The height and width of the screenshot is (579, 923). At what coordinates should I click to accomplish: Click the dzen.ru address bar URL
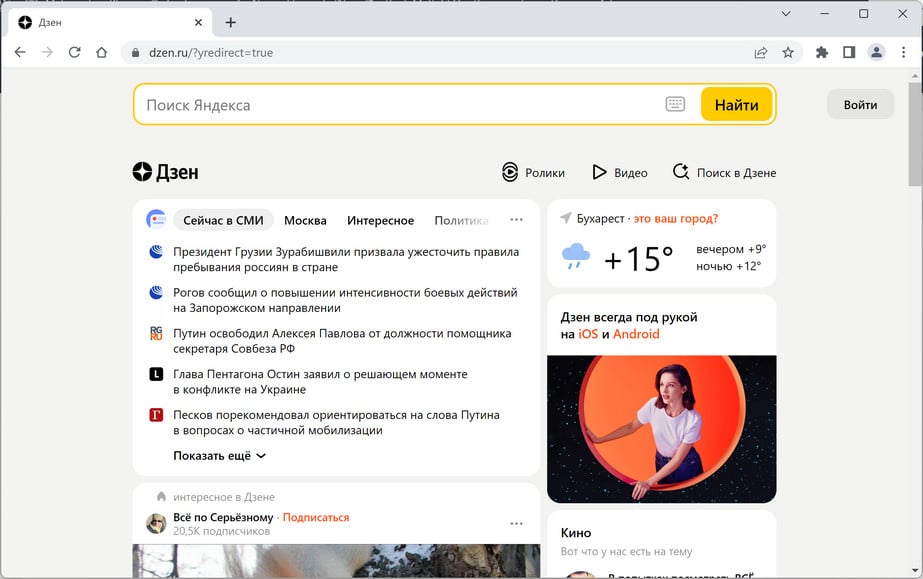[211, 52]
